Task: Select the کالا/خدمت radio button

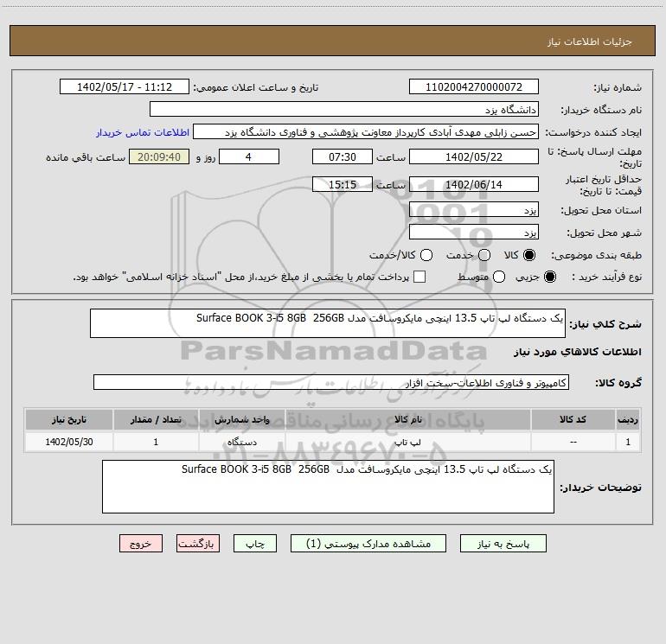Action: pos(426,255)
